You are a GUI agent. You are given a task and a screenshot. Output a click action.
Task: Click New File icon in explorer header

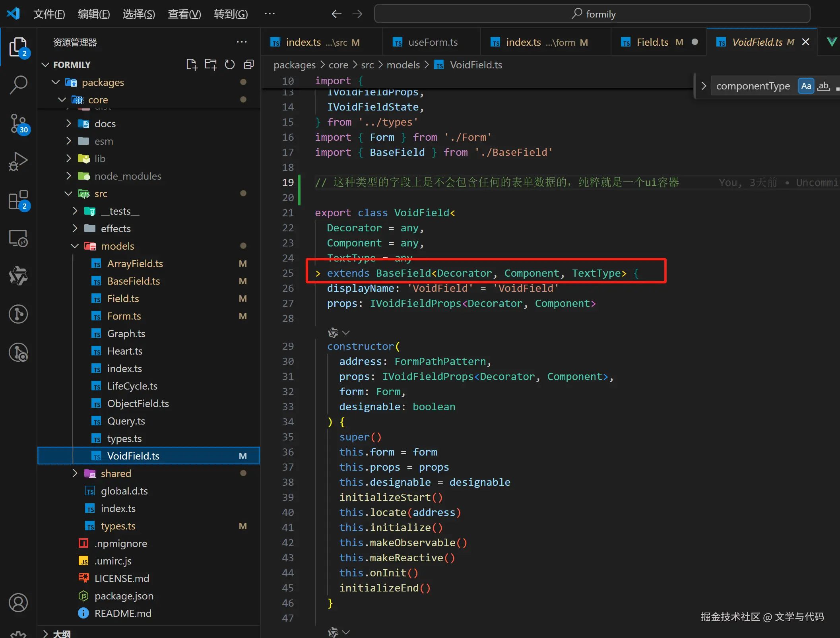tap(192, 64)
